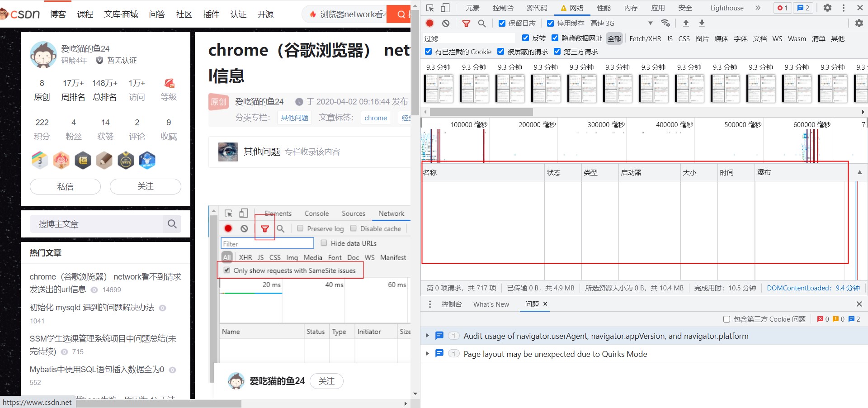Toggle the 反转 filter checkbox
Screen dimensions: 868x408
[525, 38]
